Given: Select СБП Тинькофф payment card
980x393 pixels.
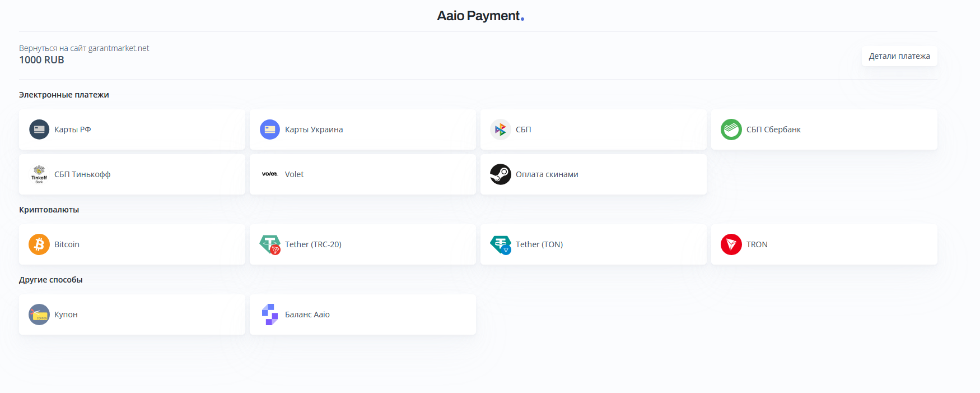Looking at the screenshot, I should pos(132,174).
